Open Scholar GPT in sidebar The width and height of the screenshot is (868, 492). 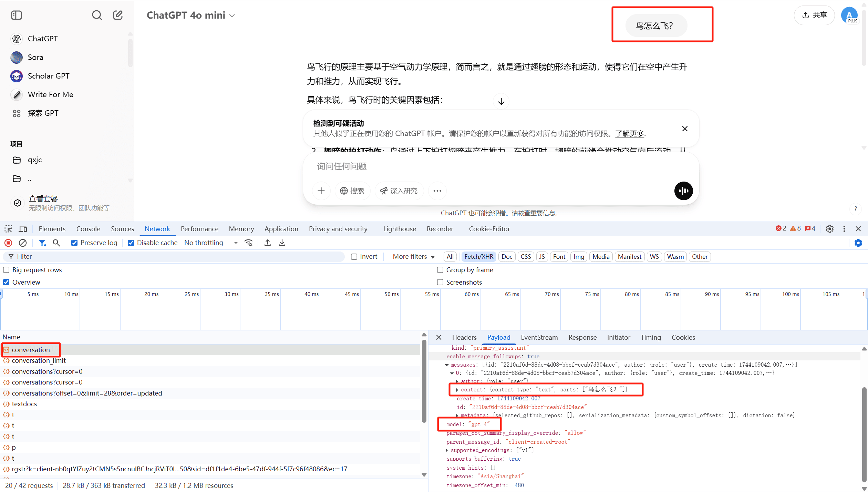pyautogui.click(x=48, y=76)
